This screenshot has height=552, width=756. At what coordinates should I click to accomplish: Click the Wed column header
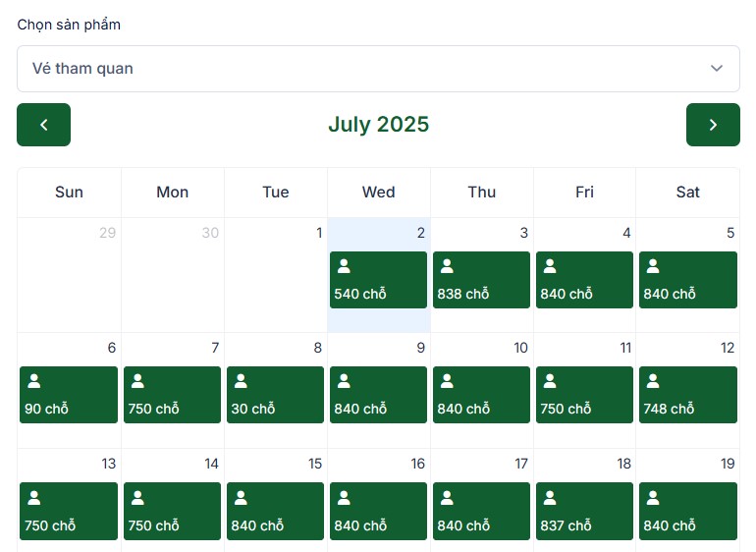[x=378, y=193]
